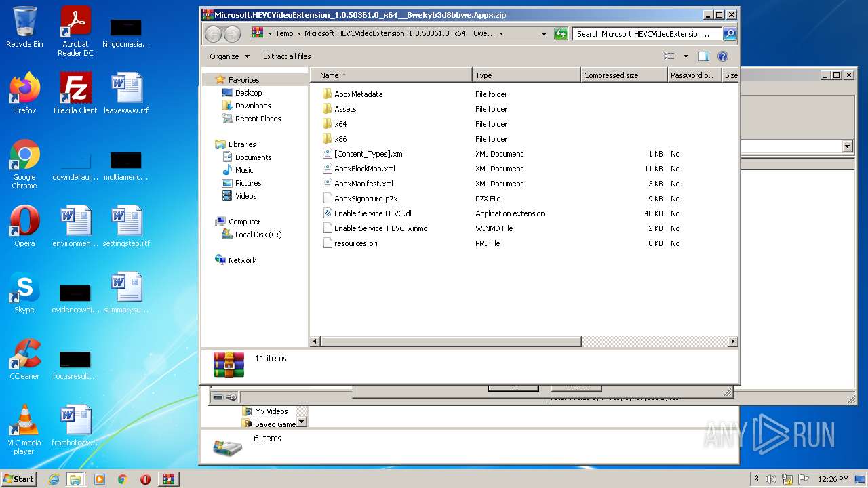
Task: Select Downloads in navigation pane
Action: (253, 106)
